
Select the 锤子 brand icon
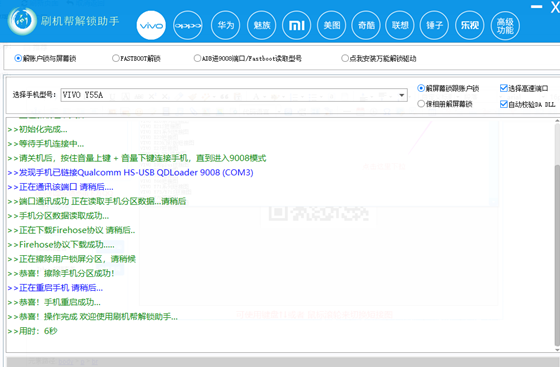434,25
